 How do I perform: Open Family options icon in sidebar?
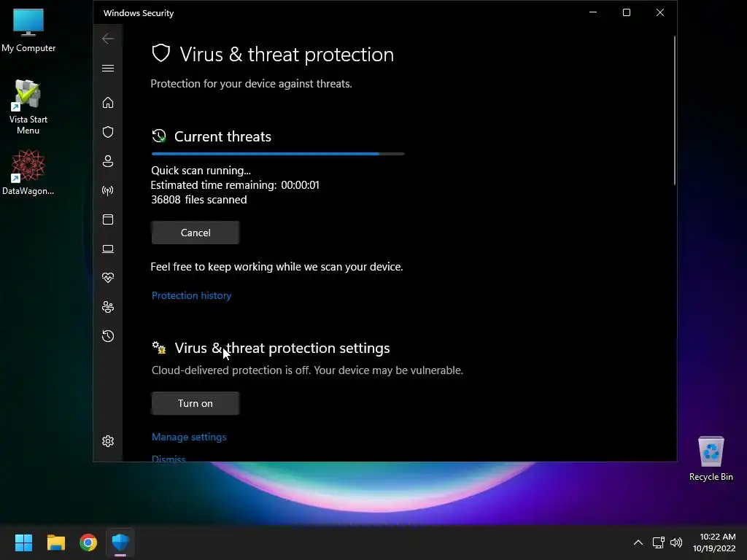[108, 307]
